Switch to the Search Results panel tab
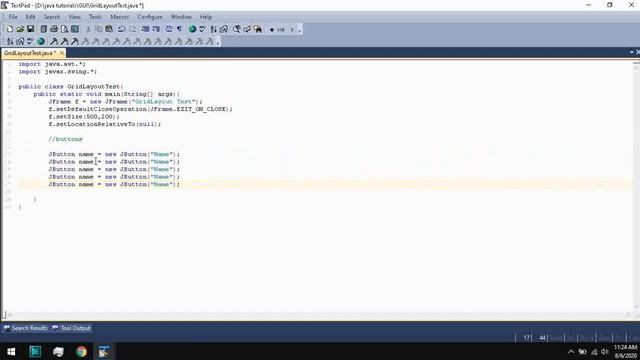640x360 pixels. (26, 328)
